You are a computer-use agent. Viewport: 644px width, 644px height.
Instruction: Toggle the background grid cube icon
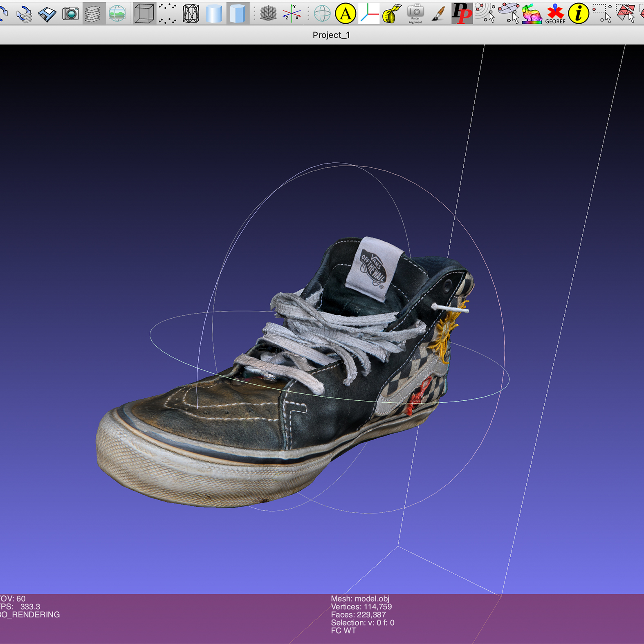[x=268, y=13]
